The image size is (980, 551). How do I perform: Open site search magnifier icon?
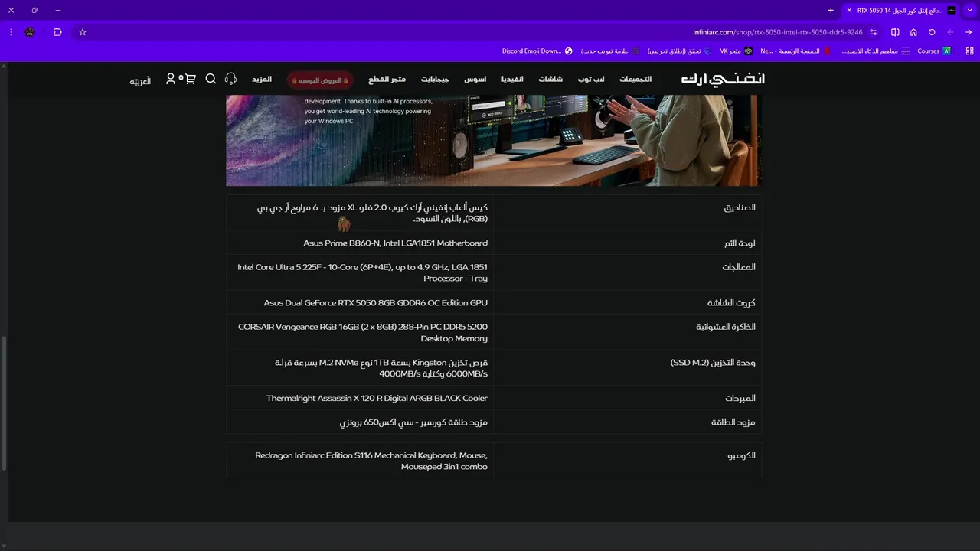tap(211, 79)
